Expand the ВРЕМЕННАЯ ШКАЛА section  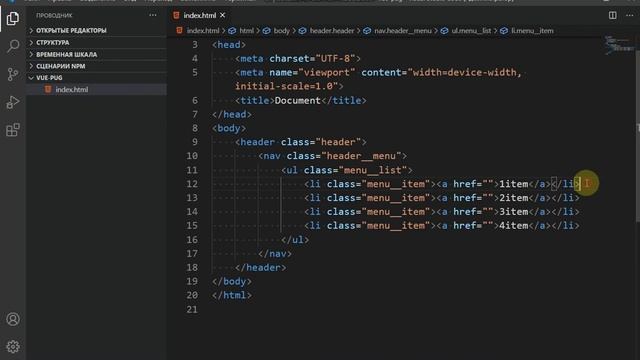pyautogui.click(x=97, y=54)
